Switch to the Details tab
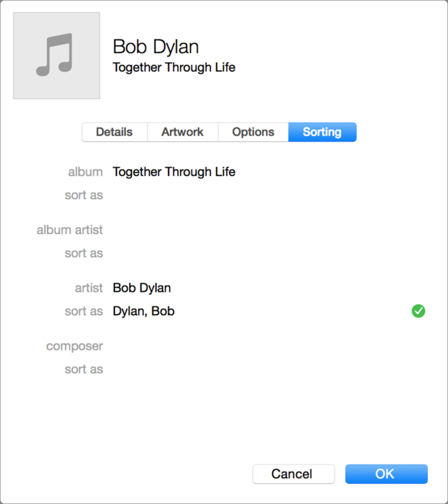This screenshot has height=504, width=448. tap(114, 132)
